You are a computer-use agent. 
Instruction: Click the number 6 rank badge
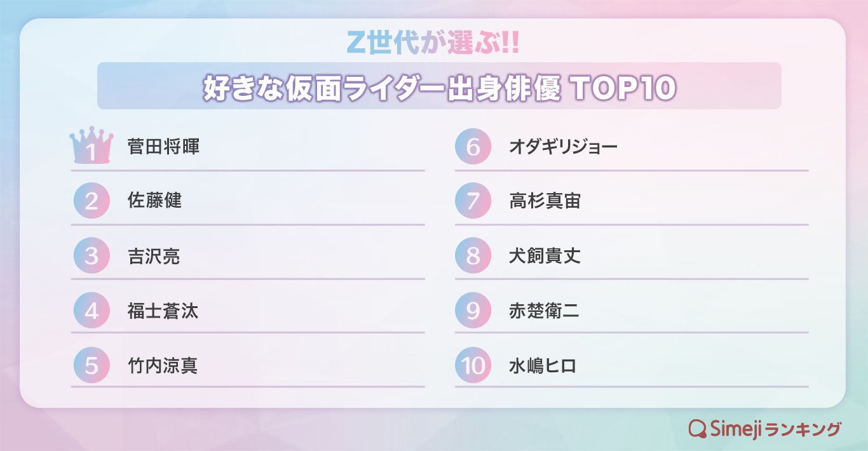pyautogui.click(x=473, y=147)
